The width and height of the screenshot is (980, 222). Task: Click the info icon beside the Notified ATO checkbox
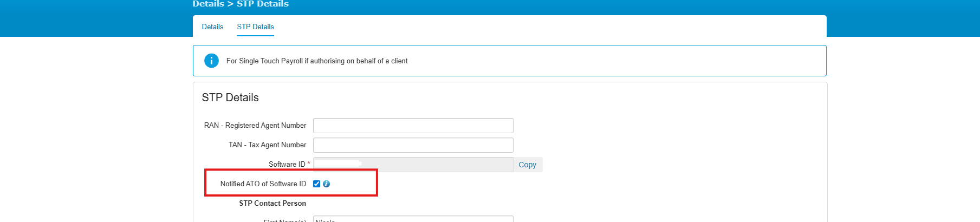tap(326, 184)
